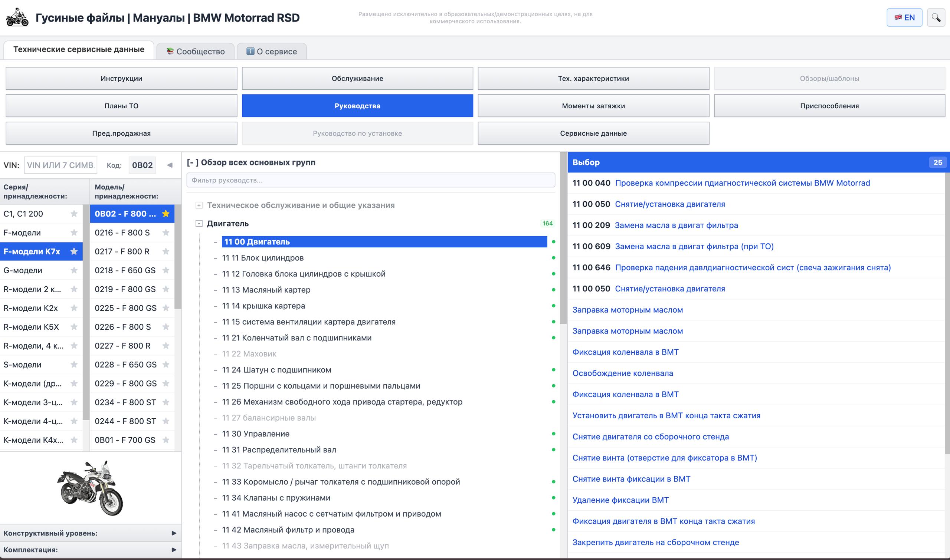The image size is (950, 560).
Task: Star the 0227 - F 800 R model
Action: tap(166, 346)
